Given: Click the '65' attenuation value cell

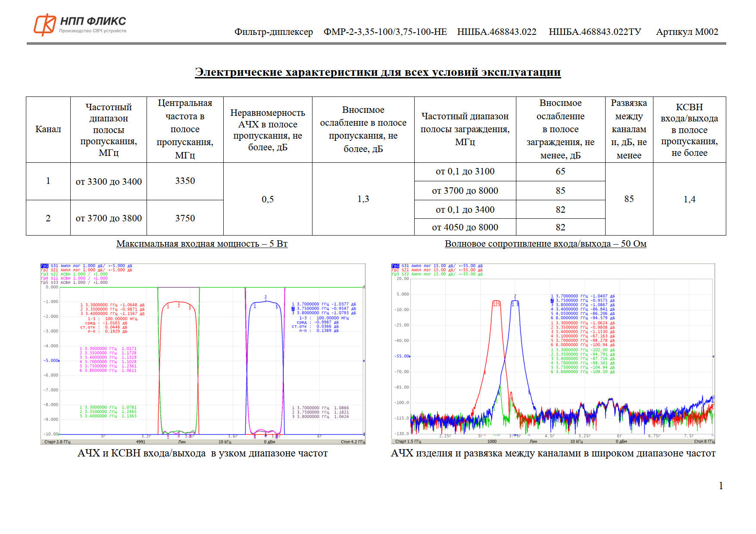Looking at the screenshot, I should 560,171.
